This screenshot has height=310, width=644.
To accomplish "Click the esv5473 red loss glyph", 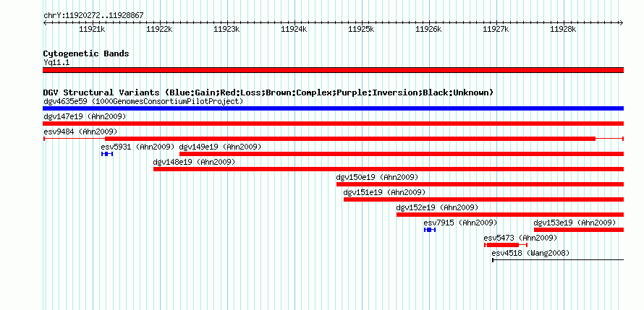I will point(506,245).
